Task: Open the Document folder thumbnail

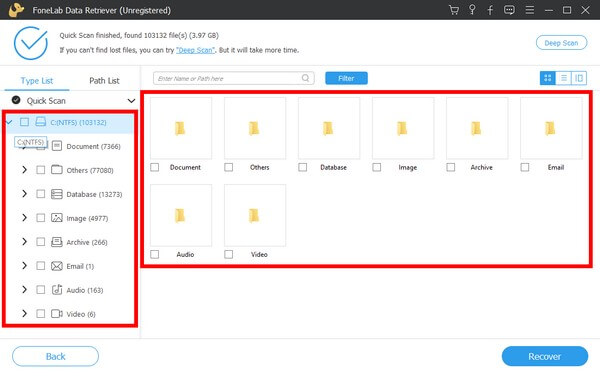Action: [181, 128]
